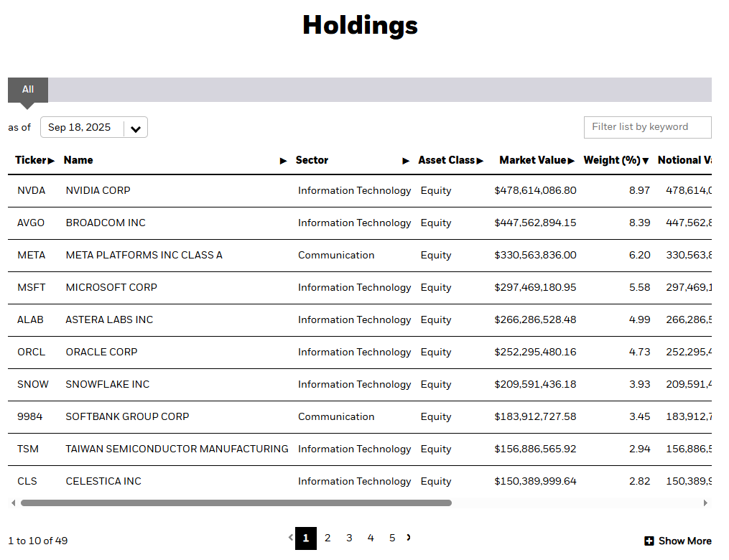Click the CLS ticker cell

pos(27,482)
